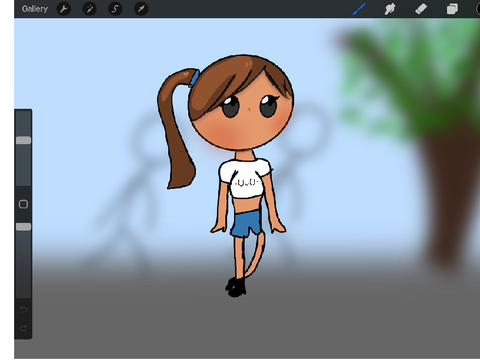Open the Layers panel

452,9
